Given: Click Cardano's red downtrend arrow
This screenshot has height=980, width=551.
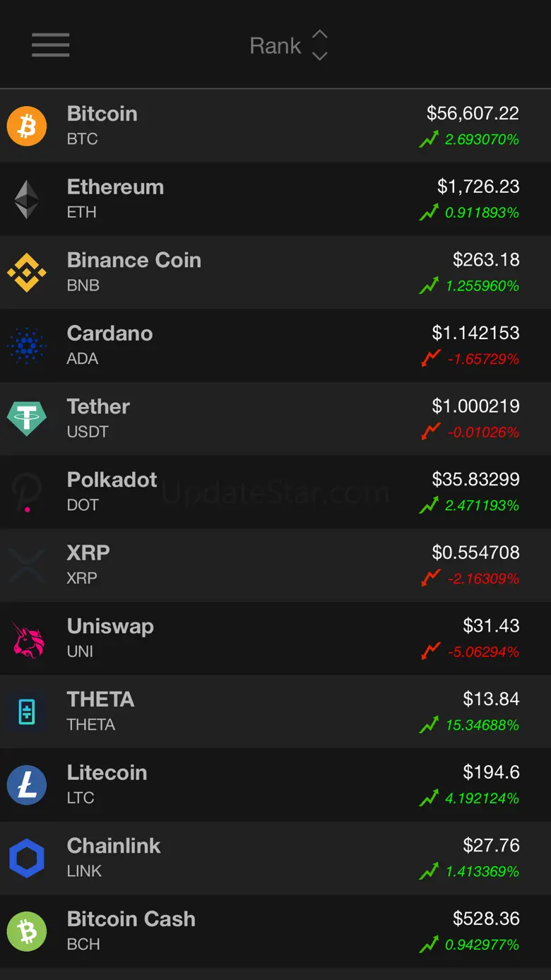Looking at the screenshot, I should coord(430,358).
